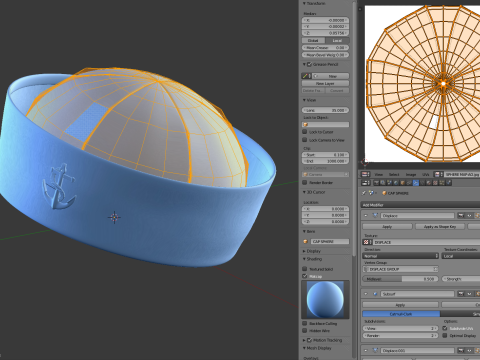Toggle render visibility of Subsurf modifier
480x360 pixels.
[461, 294]
